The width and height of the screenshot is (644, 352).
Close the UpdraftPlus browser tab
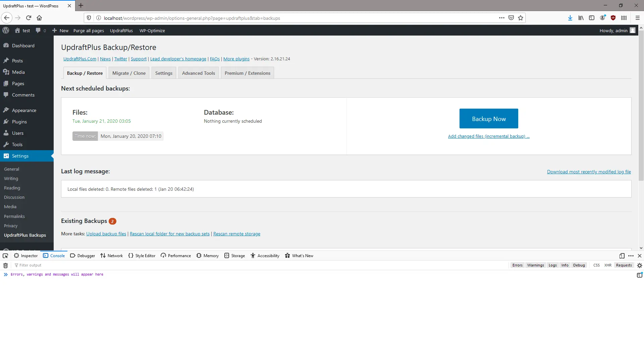tap(69, 6)
